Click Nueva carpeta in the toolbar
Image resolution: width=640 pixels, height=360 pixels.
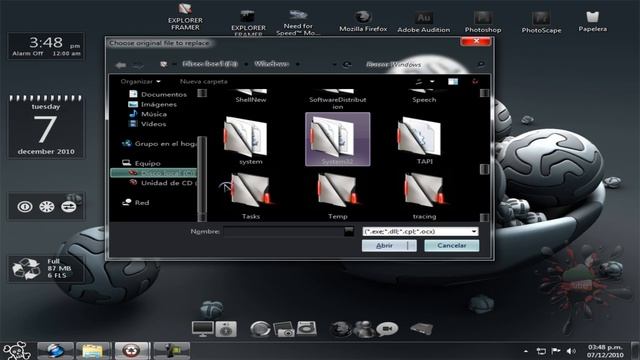pyautogui.click(x=204, y=82)
